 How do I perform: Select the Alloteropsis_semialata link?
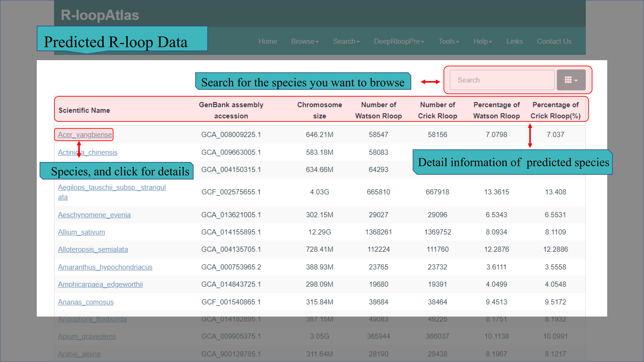(93, 249)
